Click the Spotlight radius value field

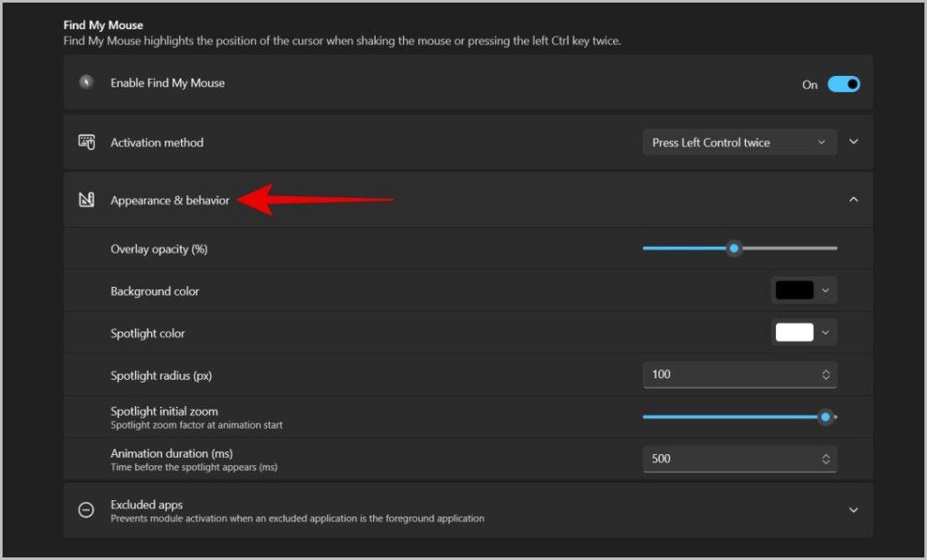[740, 375]
